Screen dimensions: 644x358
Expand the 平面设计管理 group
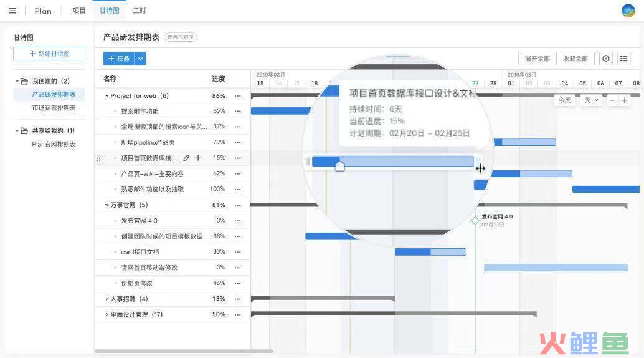107,314
